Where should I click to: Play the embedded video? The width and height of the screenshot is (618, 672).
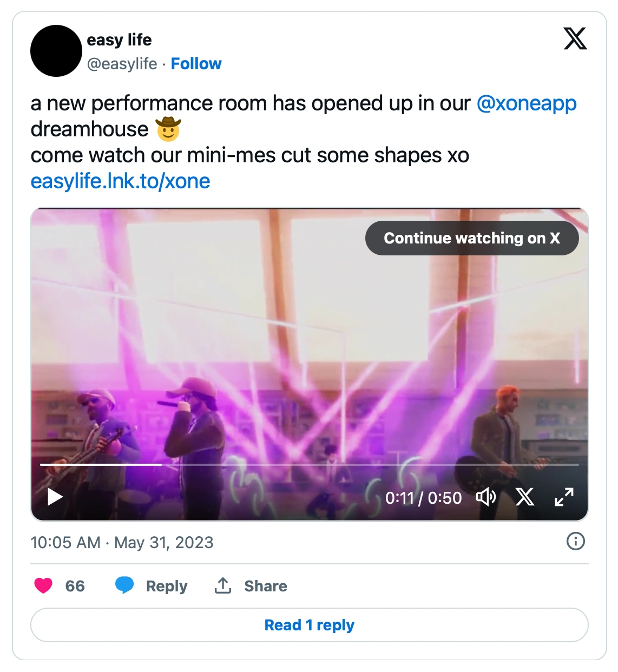(55, 497)
